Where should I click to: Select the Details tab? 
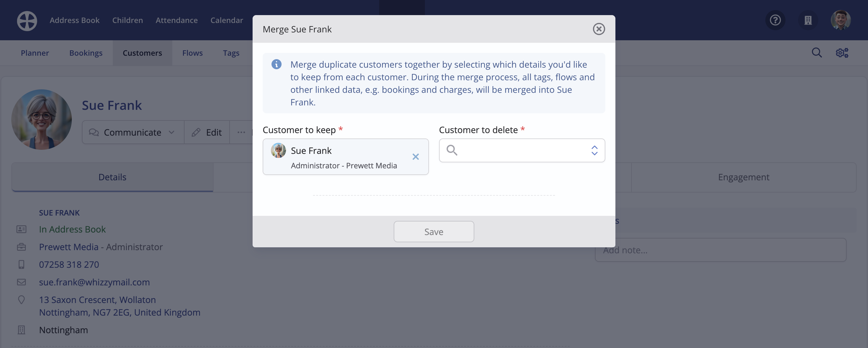pos(112,177)
